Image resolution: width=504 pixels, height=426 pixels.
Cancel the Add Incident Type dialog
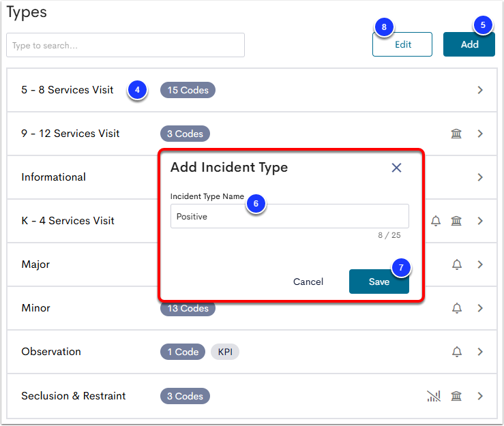[308, 282]
